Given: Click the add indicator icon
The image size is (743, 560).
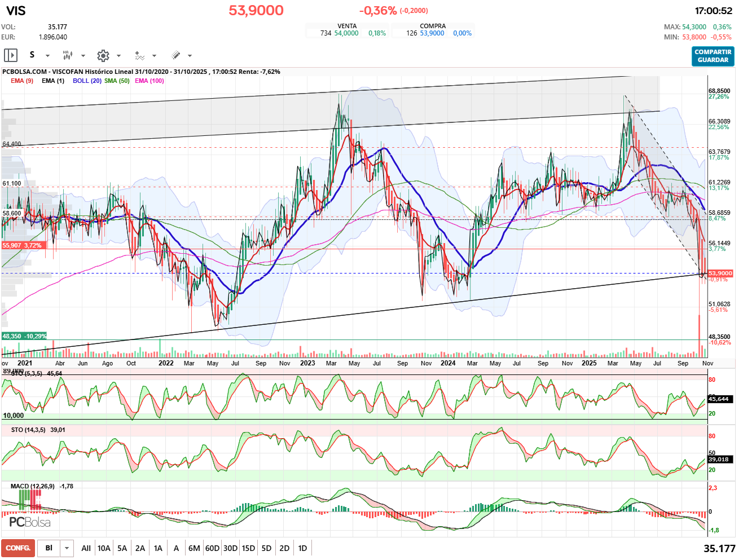Looking at the screenshot, I should pos(139,55).
